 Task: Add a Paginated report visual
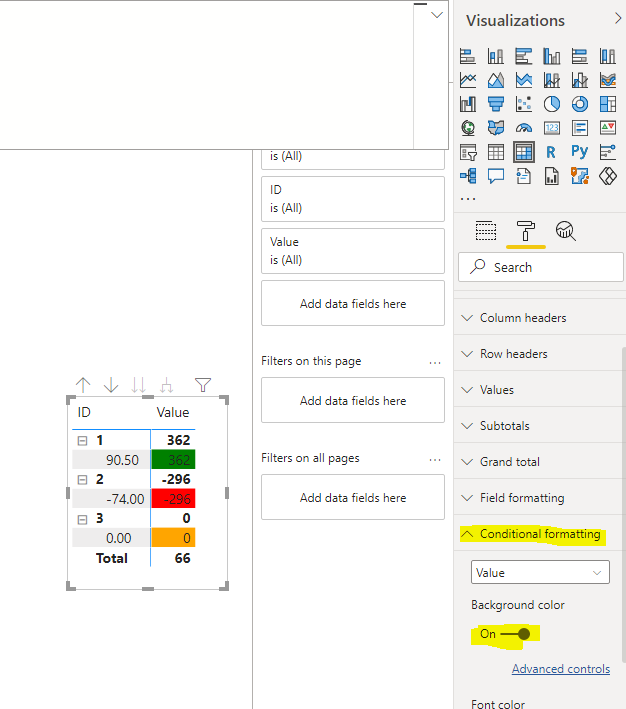[552, 175]
